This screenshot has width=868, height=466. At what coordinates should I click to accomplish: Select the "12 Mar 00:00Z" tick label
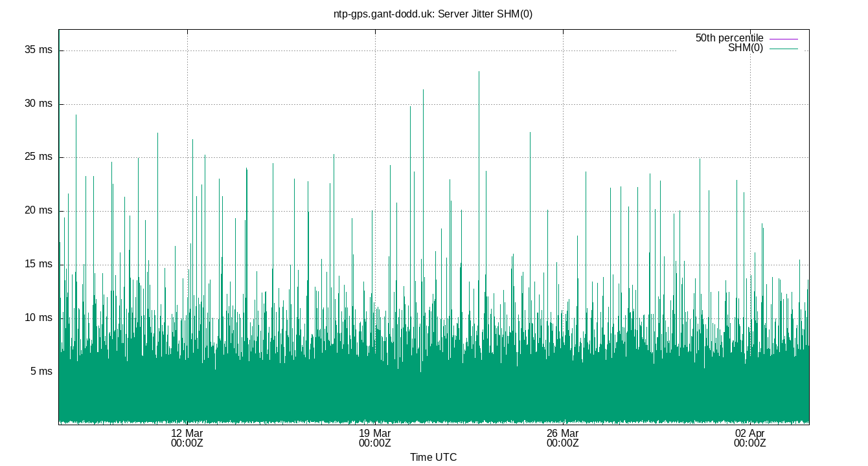coord(187,438)
